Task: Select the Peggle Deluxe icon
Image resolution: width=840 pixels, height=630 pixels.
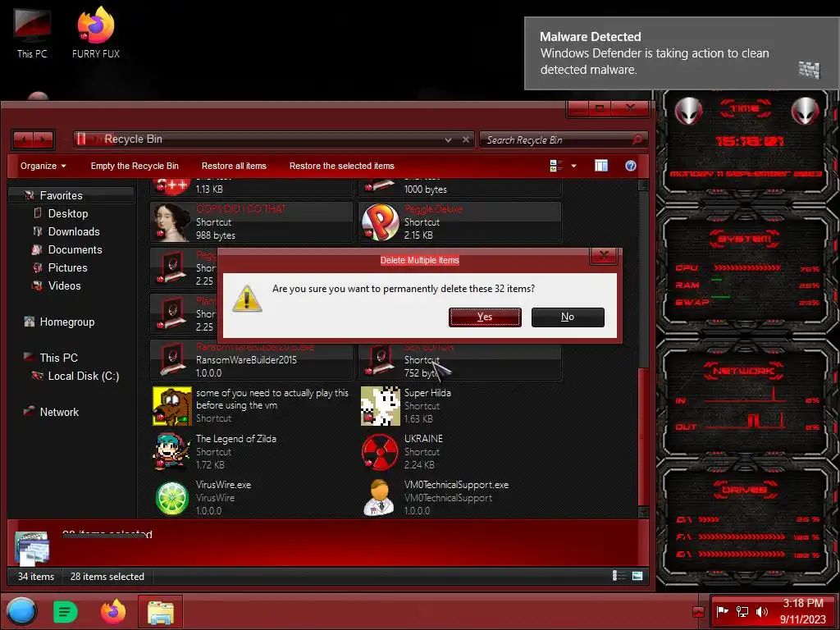Action: 381,221
